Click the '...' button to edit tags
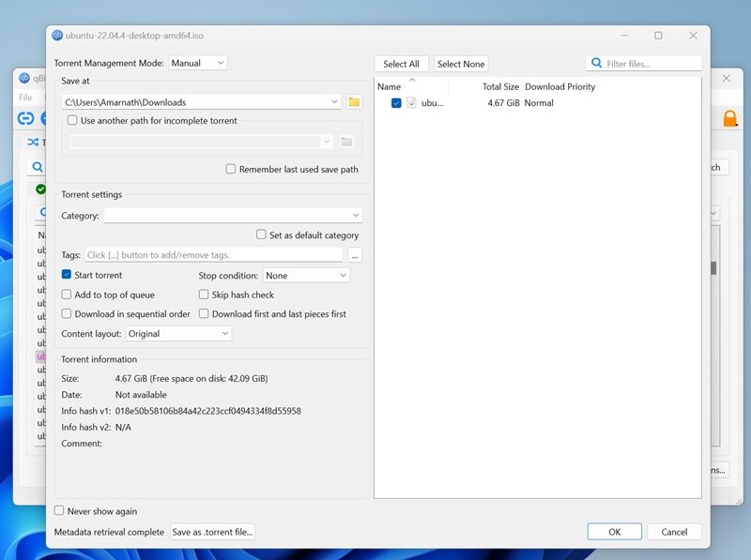 tap(355, 255)
